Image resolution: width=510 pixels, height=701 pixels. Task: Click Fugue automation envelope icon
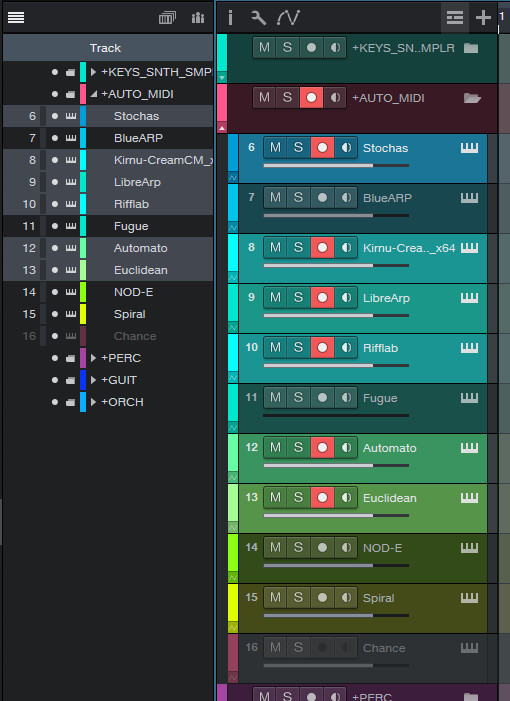click(x=233, y=428)
